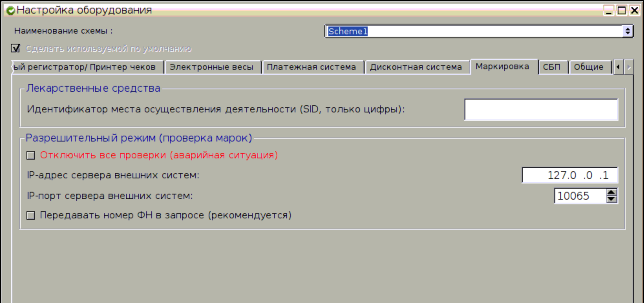Open the 'СБП' tab

(x=553, y=67)
